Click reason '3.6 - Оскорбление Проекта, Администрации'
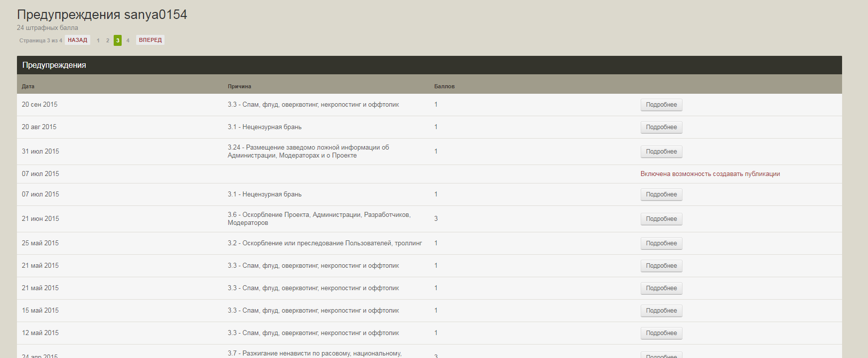 click(319, 219)
